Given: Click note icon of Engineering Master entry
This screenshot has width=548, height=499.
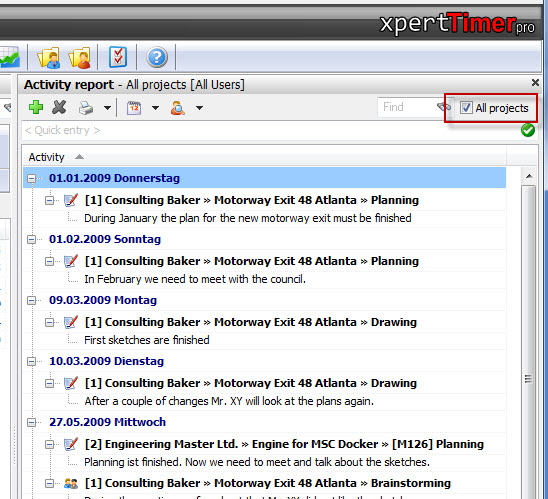Looking at the screenshot, I should pos(71,444).
